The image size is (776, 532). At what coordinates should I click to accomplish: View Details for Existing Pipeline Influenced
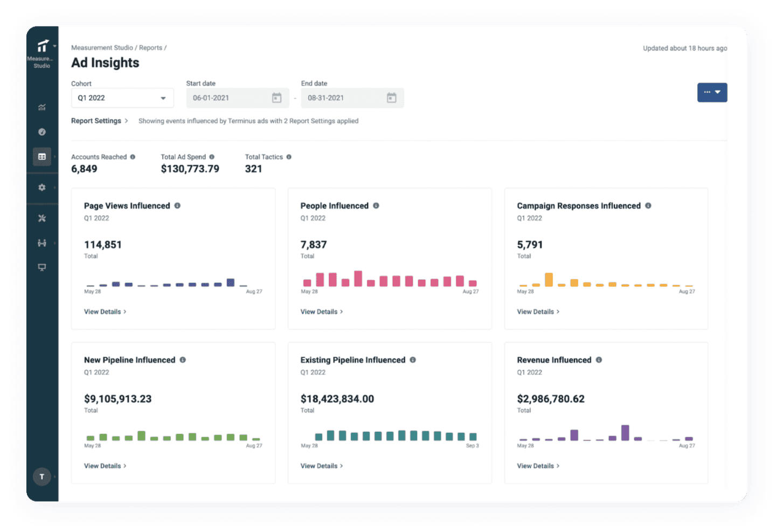coord(322,466)
